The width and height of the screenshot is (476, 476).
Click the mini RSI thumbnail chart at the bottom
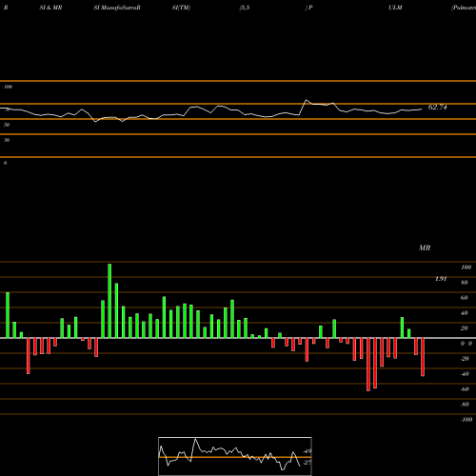235,456
